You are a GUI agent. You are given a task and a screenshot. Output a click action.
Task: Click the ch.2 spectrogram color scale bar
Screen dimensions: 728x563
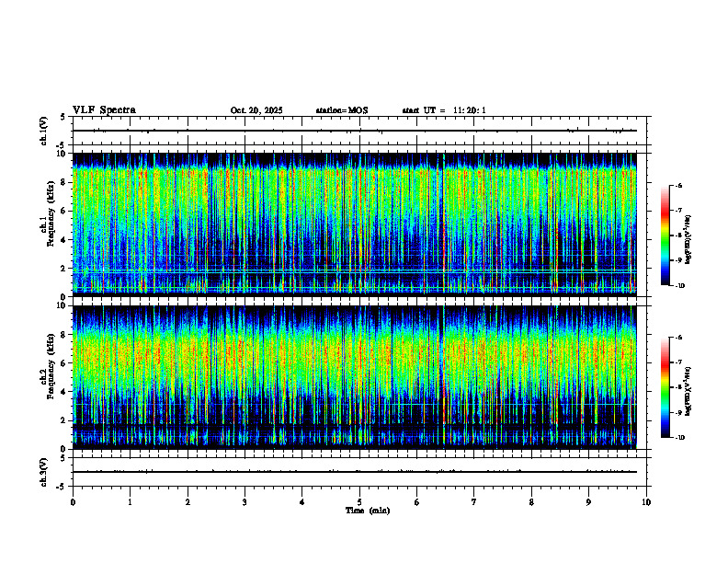[x=665, y=387]
